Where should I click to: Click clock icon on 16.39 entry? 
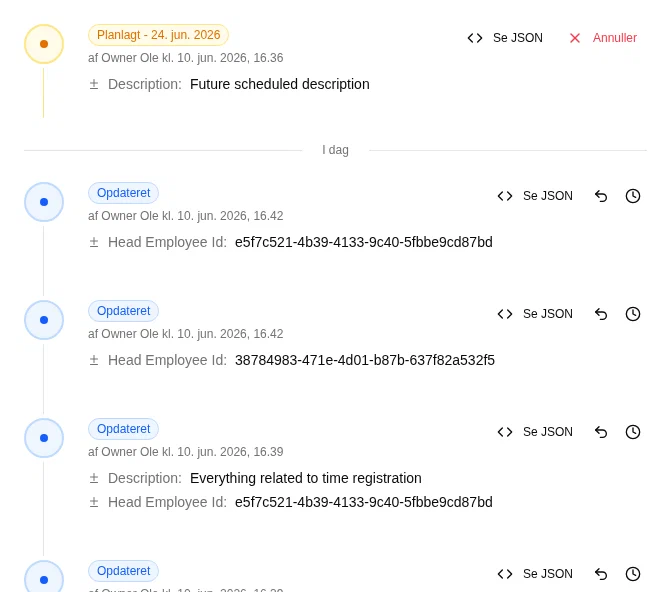[633, 432]
